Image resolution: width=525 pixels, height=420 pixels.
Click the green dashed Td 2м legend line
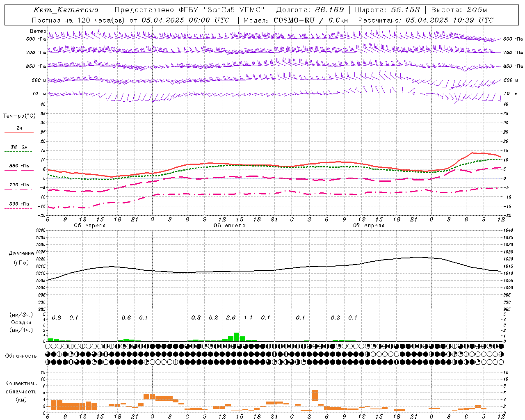click(x=18, y=152)
